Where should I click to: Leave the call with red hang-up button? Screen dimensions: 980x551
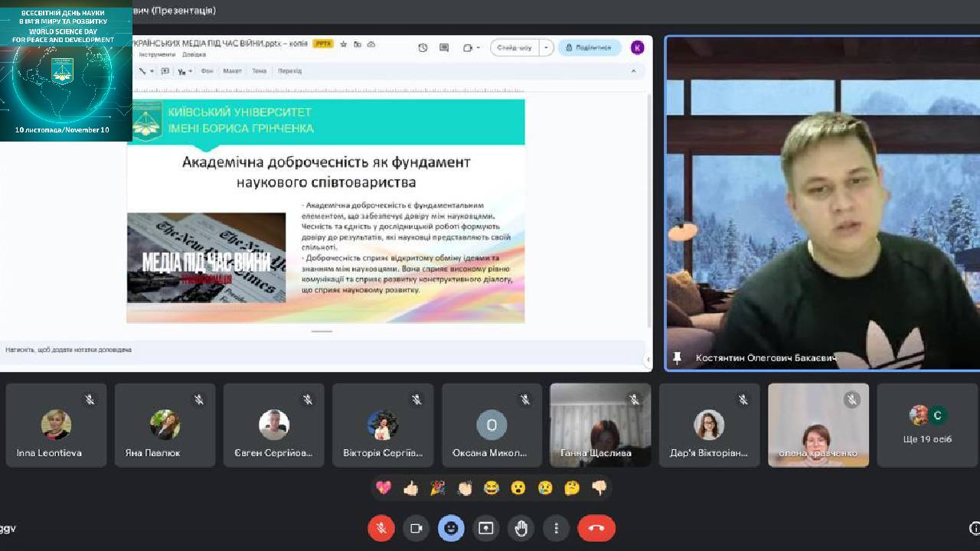pos(596,528)
